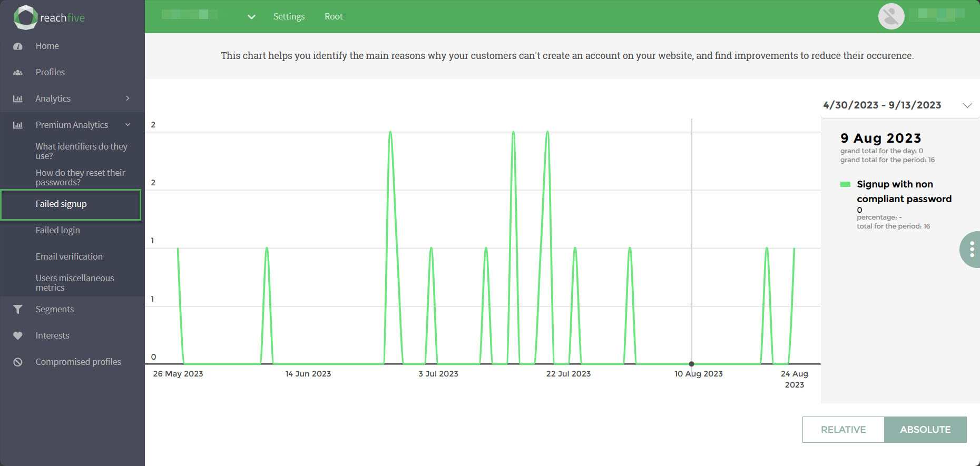
Task: Click the Home dashboard icon
Action: 18,46
